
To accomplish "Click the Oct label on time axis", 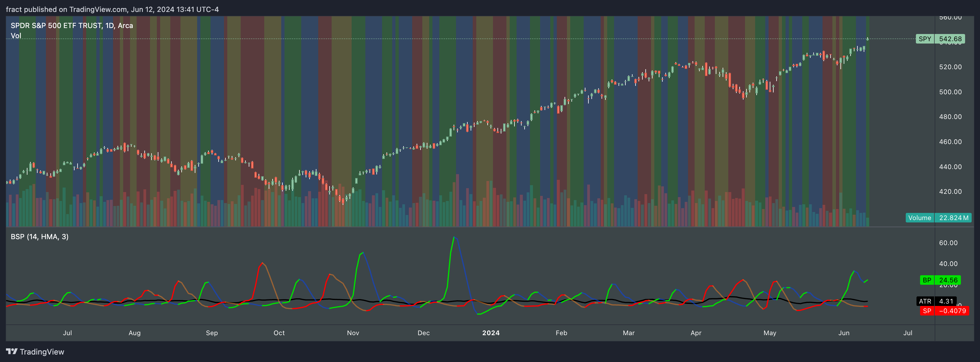I will click(279, 333).
